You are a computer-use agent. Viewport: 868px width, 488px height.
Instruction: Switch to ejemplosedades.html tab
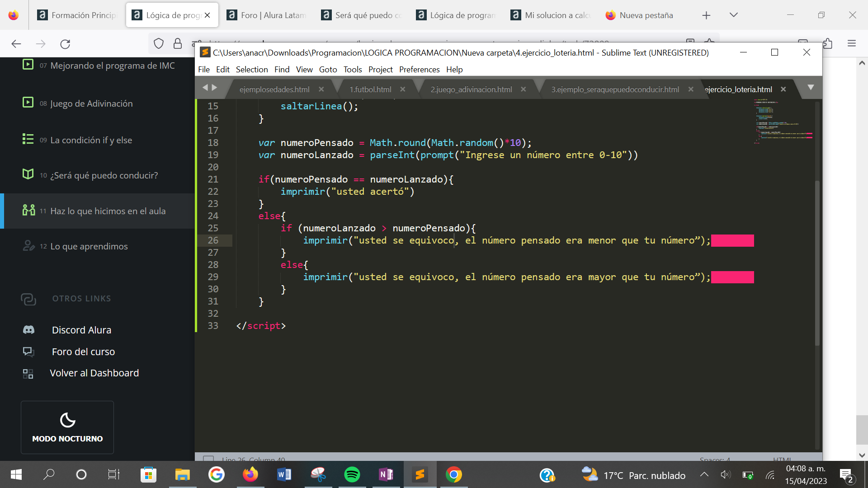[x=274, y=89]
